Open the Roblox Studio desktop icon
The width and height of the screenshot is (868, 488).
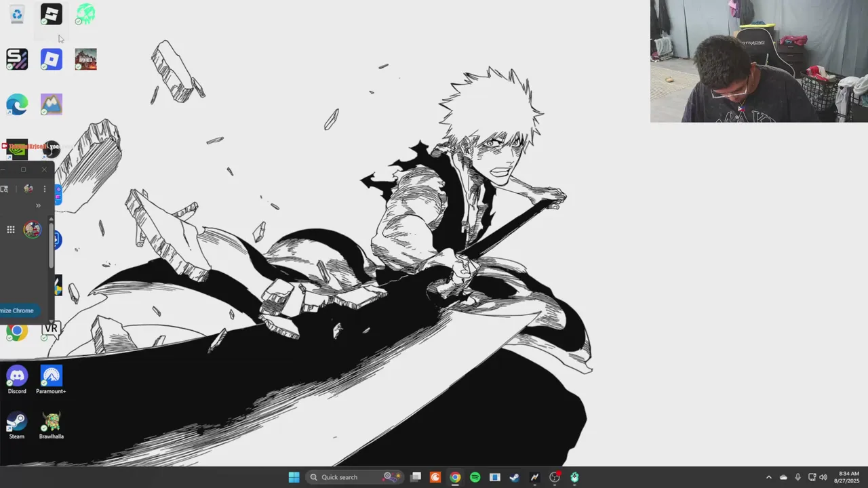pyautogui.click(x=52, y=14)
